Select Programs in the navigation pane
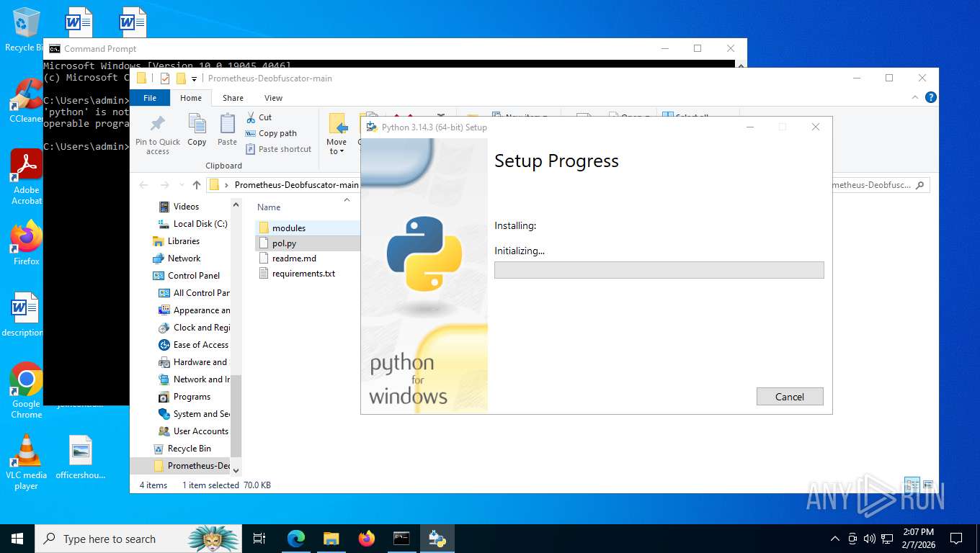980x553 pixels. [x=192, y=397]
